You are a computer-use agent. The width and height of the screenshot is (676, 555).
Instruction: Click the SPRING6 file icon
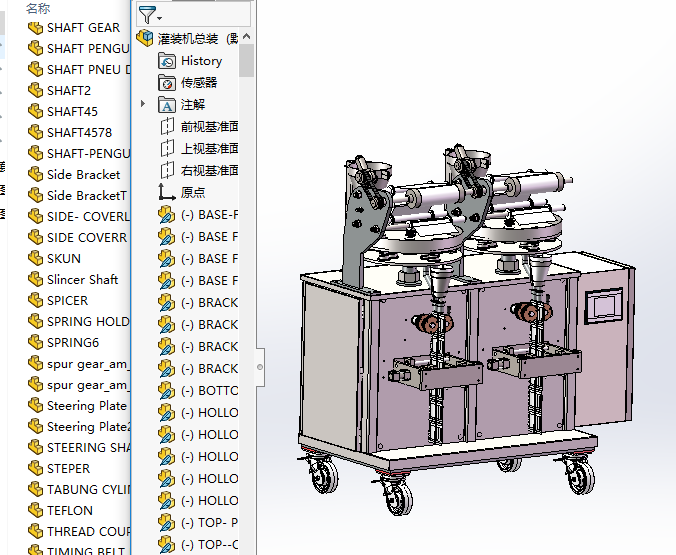point(35,342)
